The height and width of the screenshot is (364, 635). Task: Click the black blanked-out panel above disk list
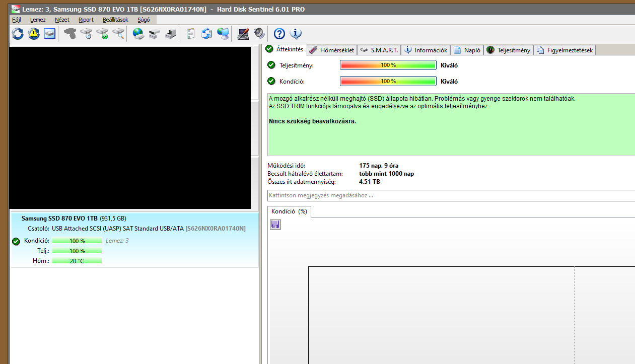(x=130, y=128)
